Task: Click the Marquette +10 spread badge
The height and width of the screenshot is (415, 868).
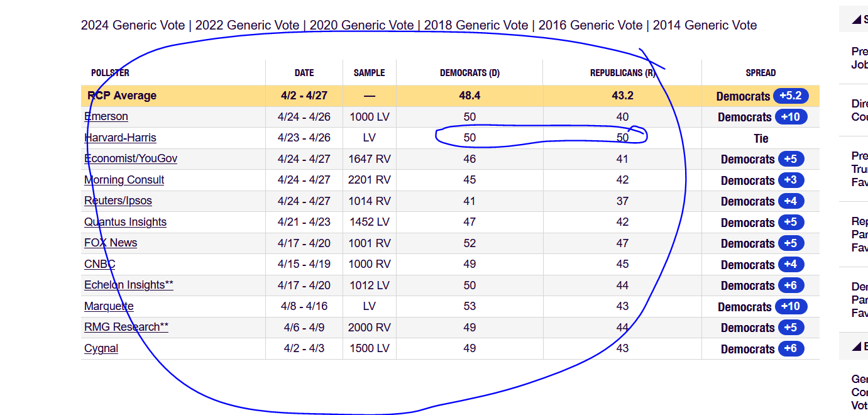Action: 791,307
